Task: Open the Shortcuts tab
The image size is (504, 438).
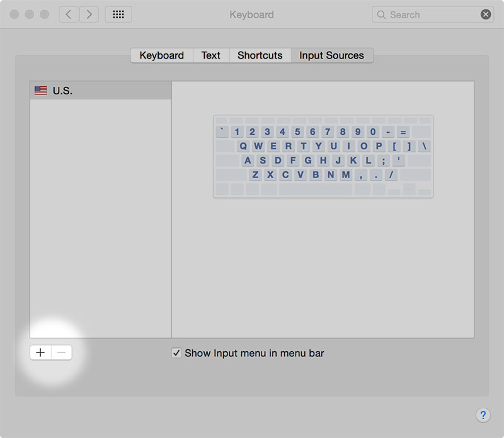Action: (x=260, y=55)
